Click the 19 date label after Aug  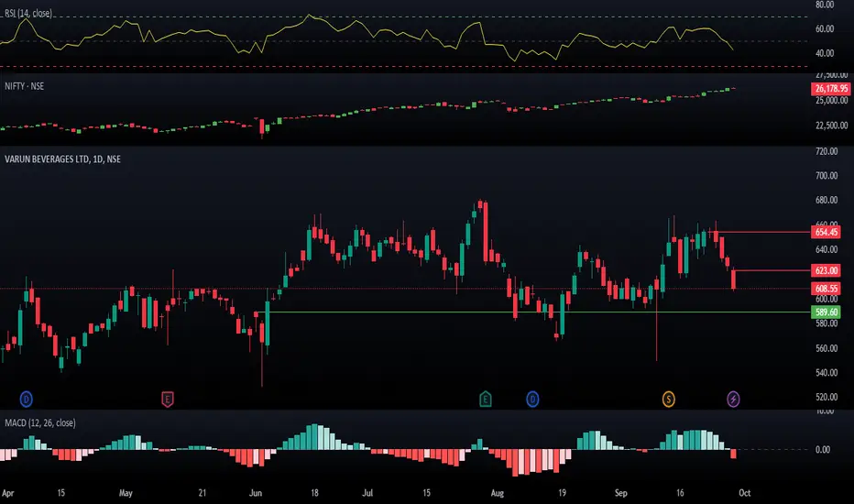coord(562,493)
